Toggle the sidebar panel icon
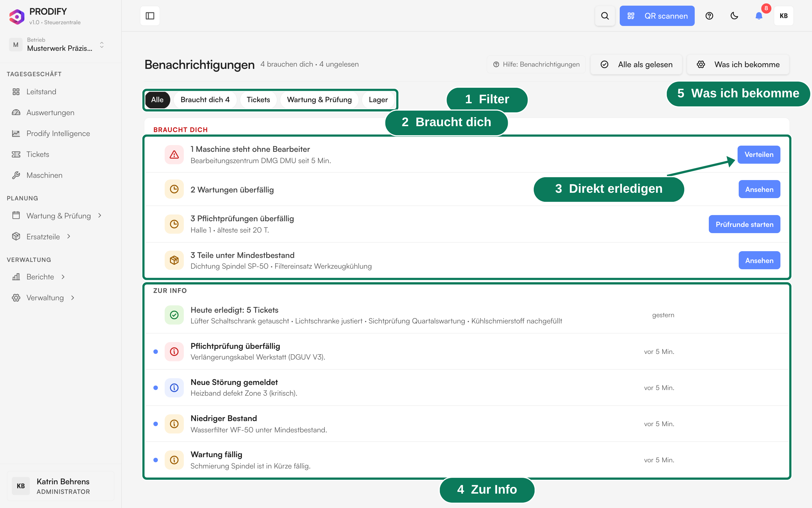Viewport: 812px width, 508px height. click(150, 16)
